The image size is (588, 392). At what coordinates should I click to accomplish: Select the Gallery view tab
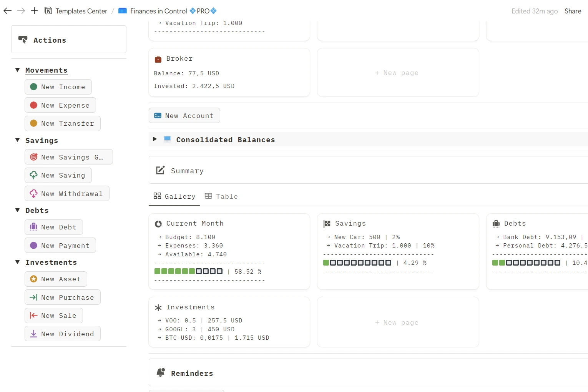[174, 196]
